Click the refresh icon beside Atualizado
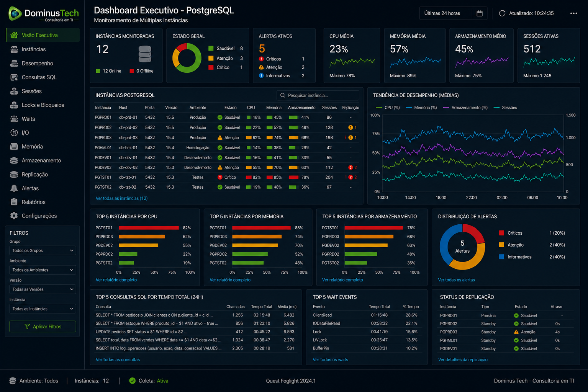588x392 pixels. (502, 13)
